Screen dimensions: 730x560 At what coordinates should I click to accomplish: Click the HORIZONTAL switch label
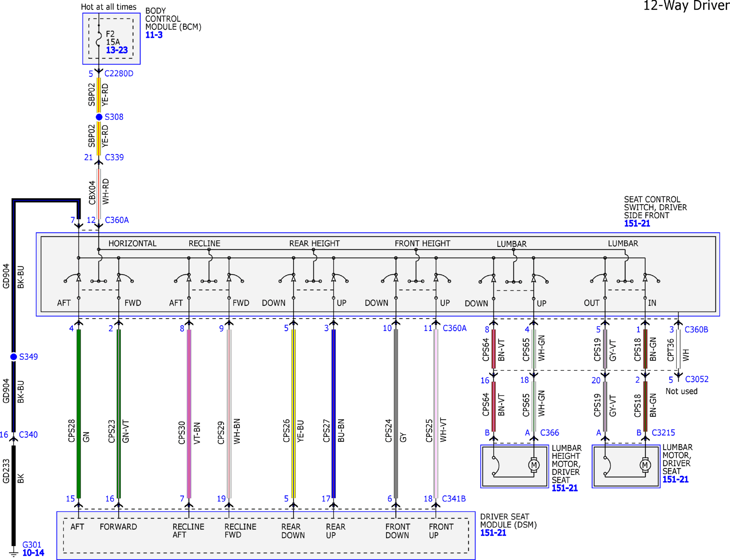click(133, 243)
